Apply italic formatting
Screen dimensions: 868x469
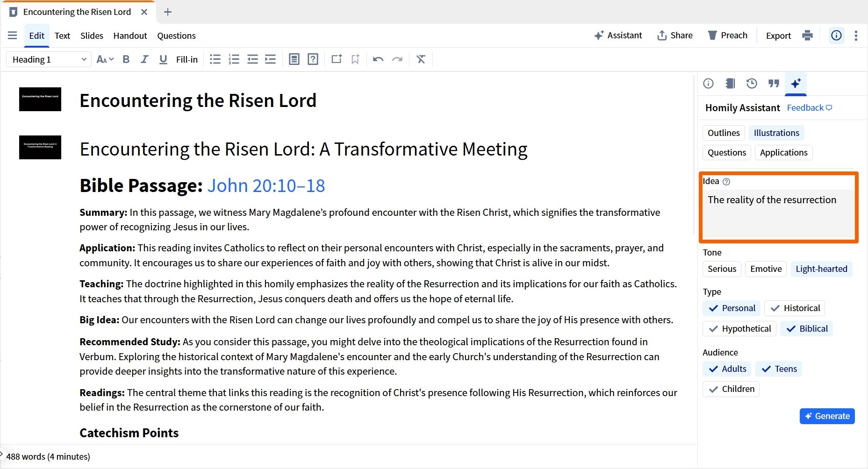(x=144, y=59)
